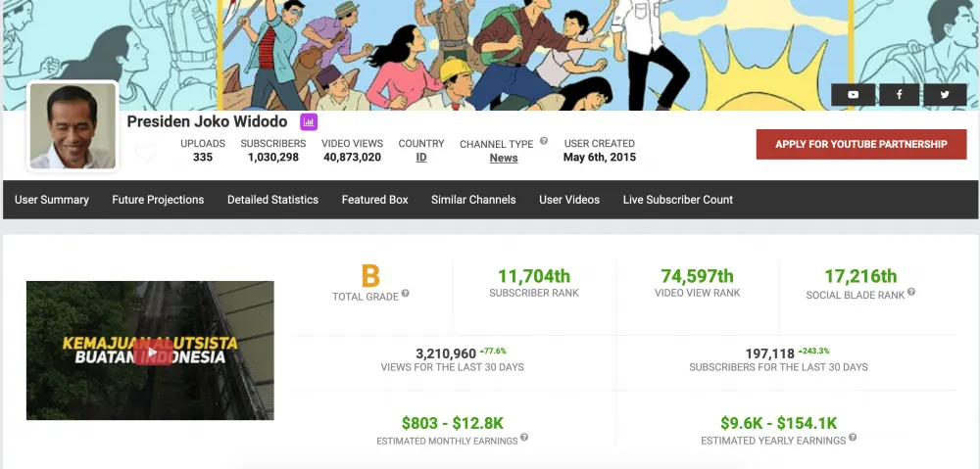Click the purple statistics chart badge

pyautogui.click(x=309, y=121)
